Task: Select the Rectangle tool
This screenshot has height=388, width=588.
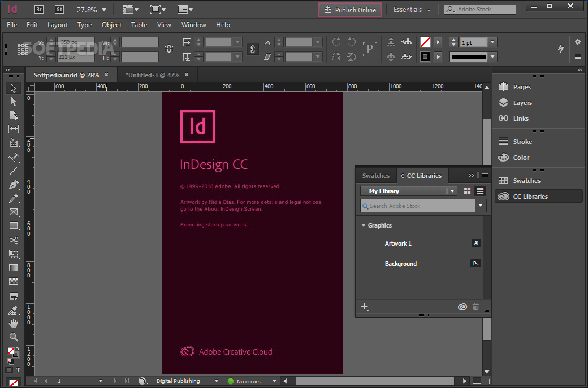Action: 14,226
